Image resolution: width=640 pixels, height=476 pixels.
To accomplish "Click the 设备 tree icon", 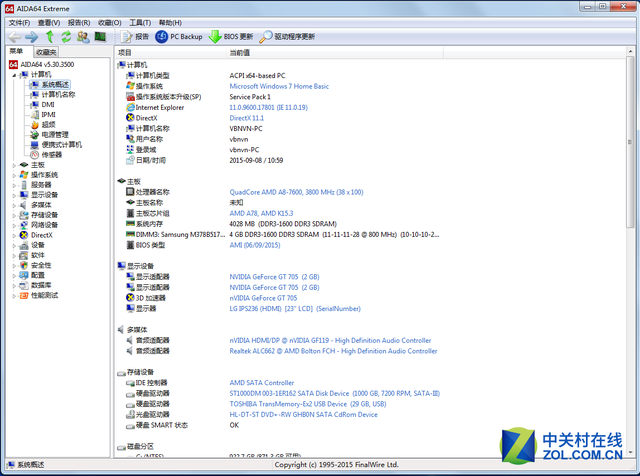I will tap(24, 245).
